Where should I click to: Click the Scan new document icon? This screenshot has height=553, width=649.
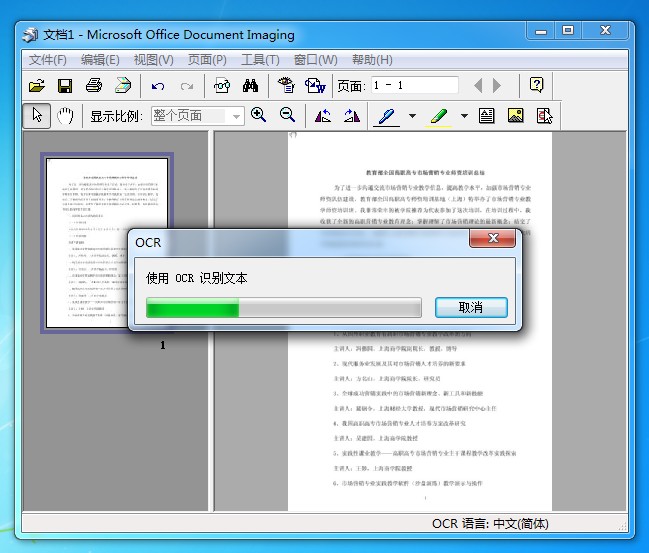[x=123, y=86]
